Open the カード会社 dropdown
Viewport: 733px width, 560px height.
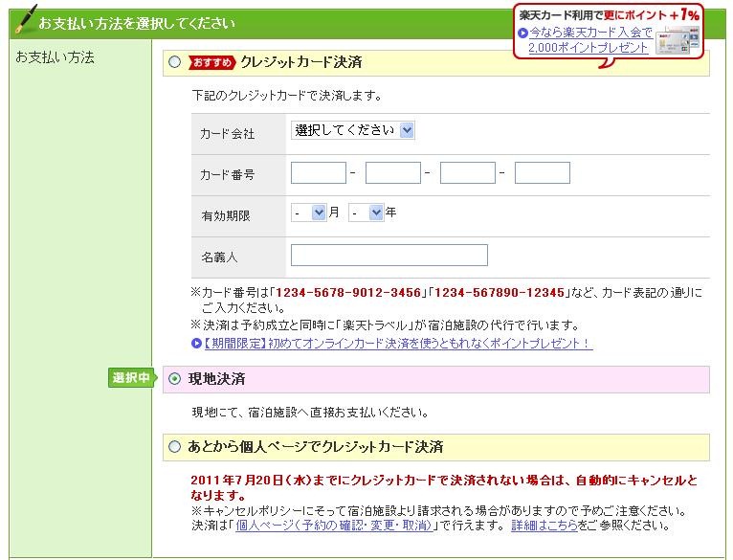(x=352, y=130)
